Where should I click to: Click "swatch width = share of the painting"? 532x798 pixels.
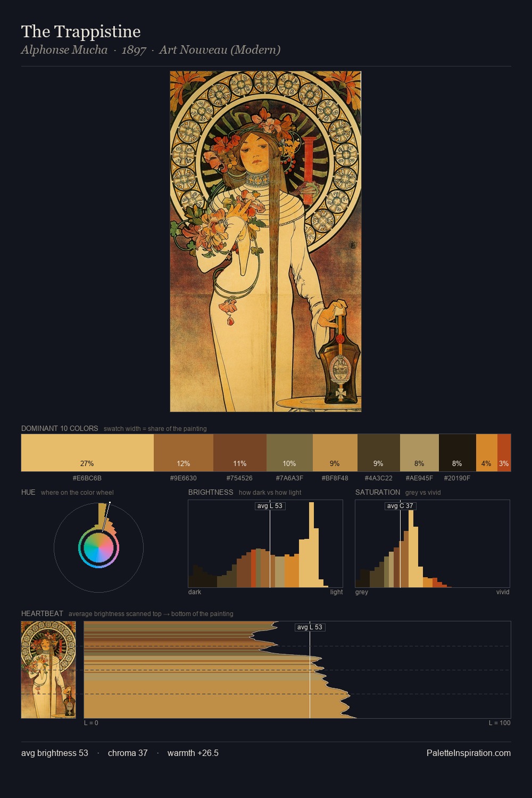pyautogui.click(x=155, y=429)
